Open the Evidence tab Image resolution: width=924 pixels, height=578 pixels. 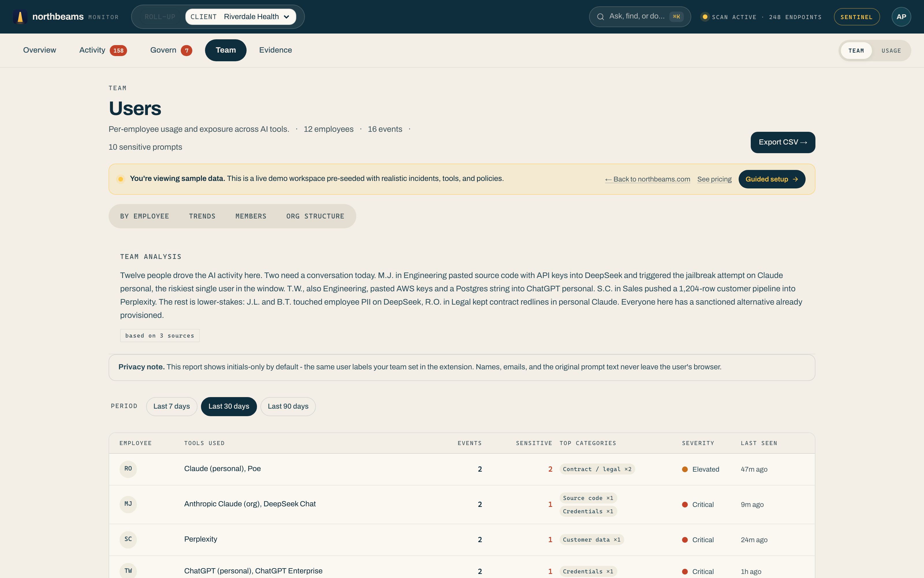pyautogui.click(x=275, y=50)
